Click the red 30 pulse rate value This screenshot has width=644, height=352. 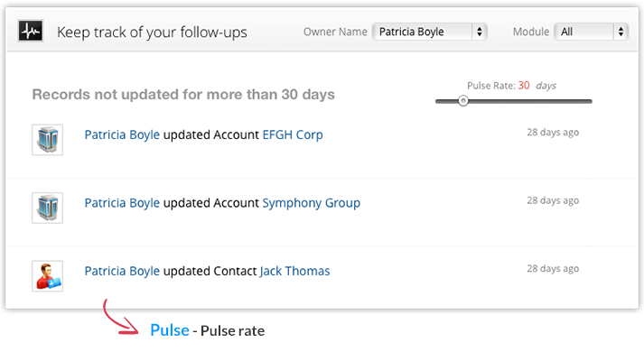[x=524, y=86]
